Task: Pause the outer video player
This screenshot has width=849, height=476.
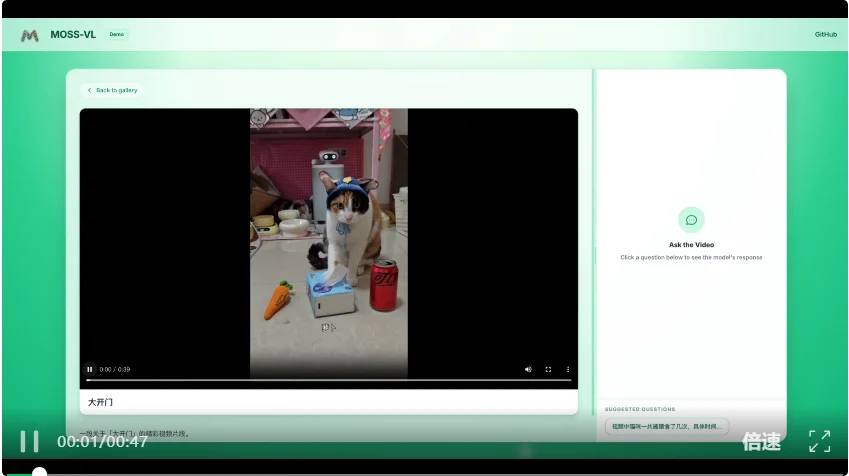Action: coord(30,441)
